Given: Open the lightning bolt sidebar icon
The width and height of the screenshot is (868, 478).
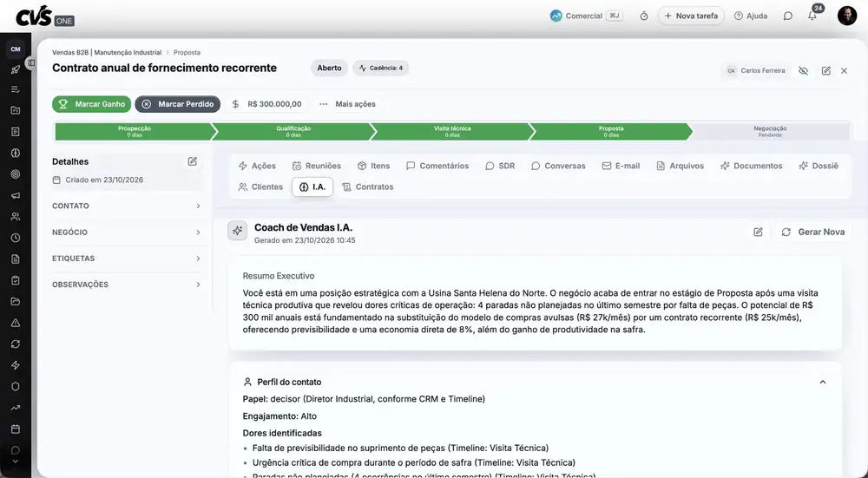Looking at the screenshot, I should (x=16, y=365).
